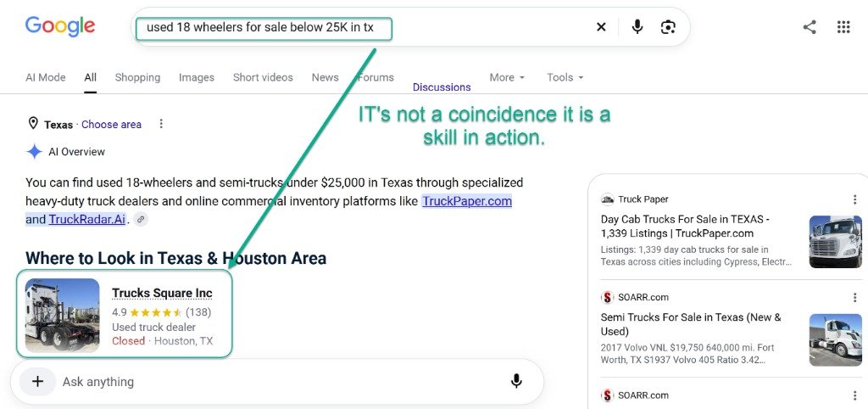
Task: Click the 4.9 star rating with 138 reviews
Action: point(161,312)
